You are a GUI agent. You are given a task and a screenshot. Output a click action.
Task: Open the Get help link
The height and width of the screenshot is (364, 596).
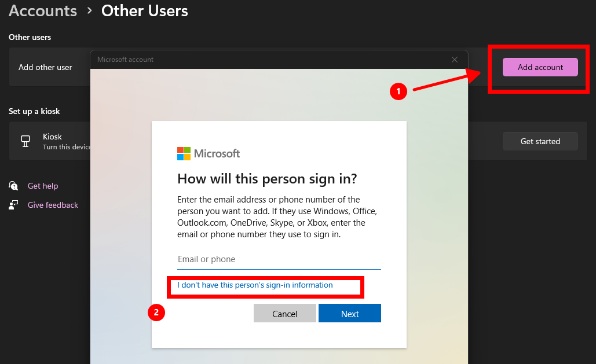point(43,186)
